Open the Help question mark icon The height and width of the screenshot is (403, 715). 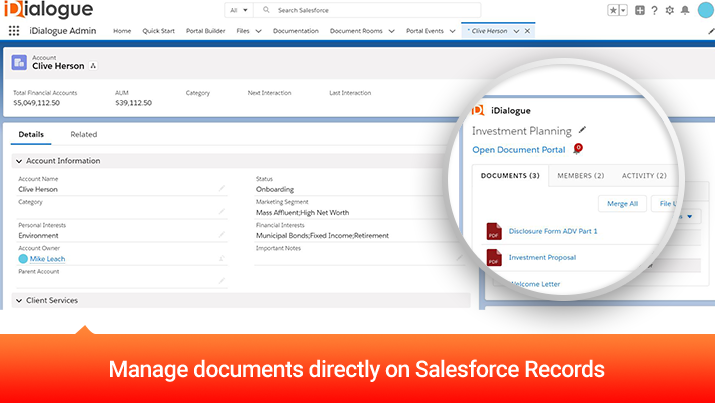point(654,10)
